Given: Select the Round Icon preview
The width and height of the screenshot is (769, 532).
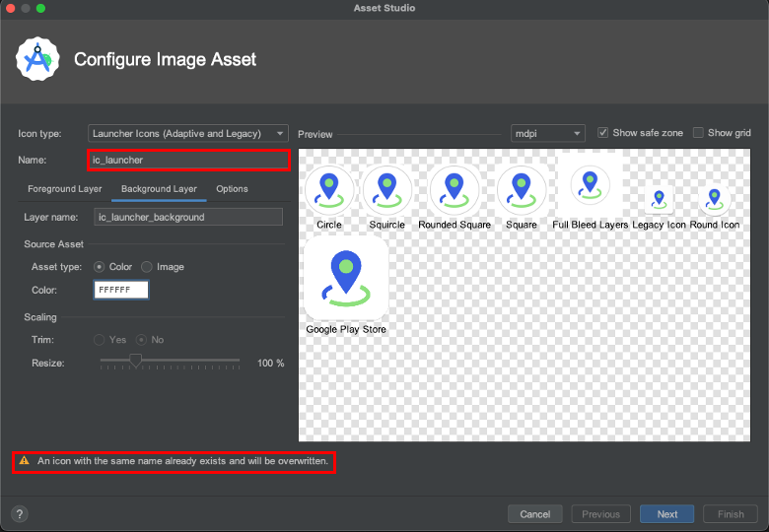Looking at the screenshot, I should [x=715, y=199].
